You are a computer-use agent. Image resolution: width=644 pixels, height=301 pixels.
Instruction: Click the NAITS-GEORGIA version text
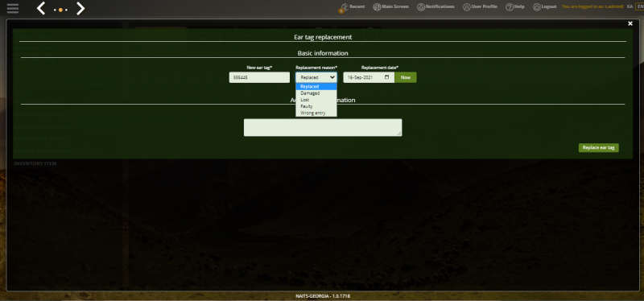point(323,296)
